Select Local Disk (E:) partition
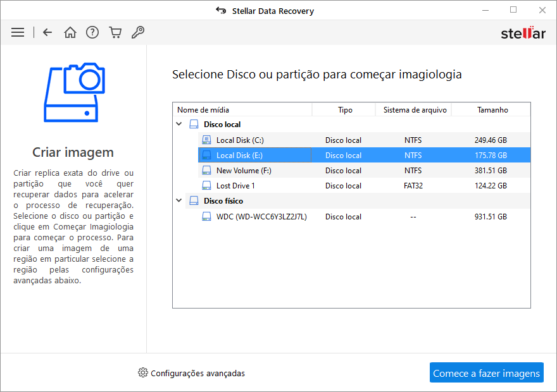Image resolution: width=557 pixels, height=392 pixels. click(x=364, y=155)
